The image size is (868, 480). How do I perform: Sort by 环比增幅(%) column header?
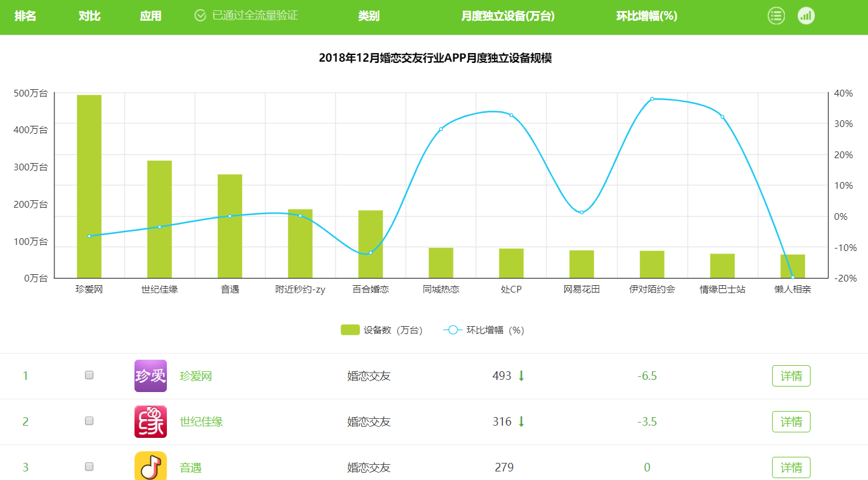pos(647,16)
